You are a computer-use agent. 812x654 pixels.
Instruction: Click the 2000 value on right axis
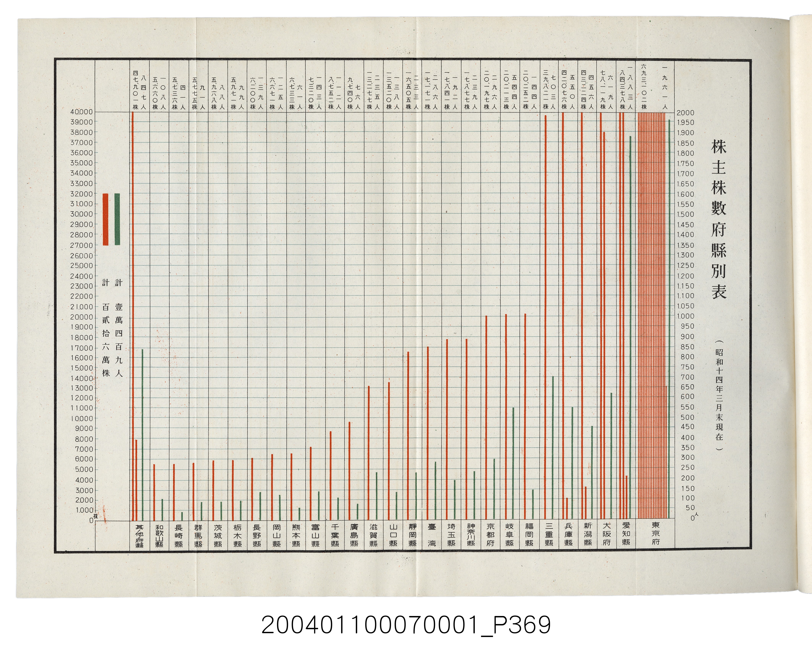(x=685, y=113)
